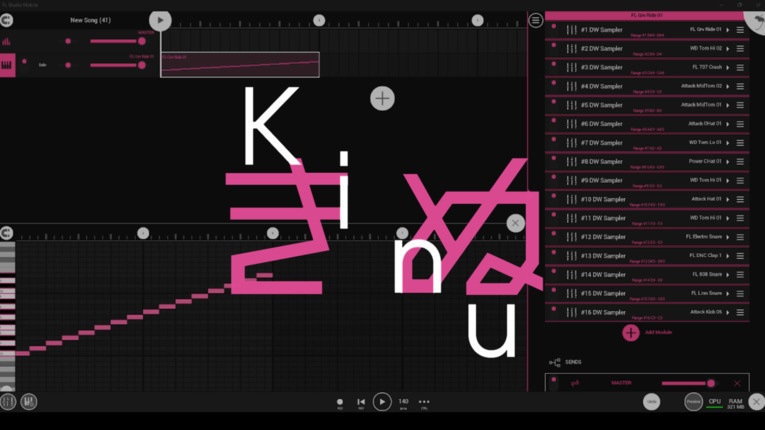Open the three-dots control menu in the transport
Screen dimensions: 765x430
click(x=424, y=403)
